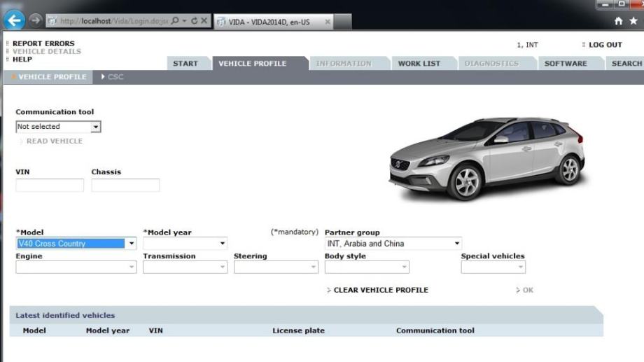Screen dimensions: 644x362
Task: Click CLEAR VEHICLE PROFILE
Action: (381, 290)
